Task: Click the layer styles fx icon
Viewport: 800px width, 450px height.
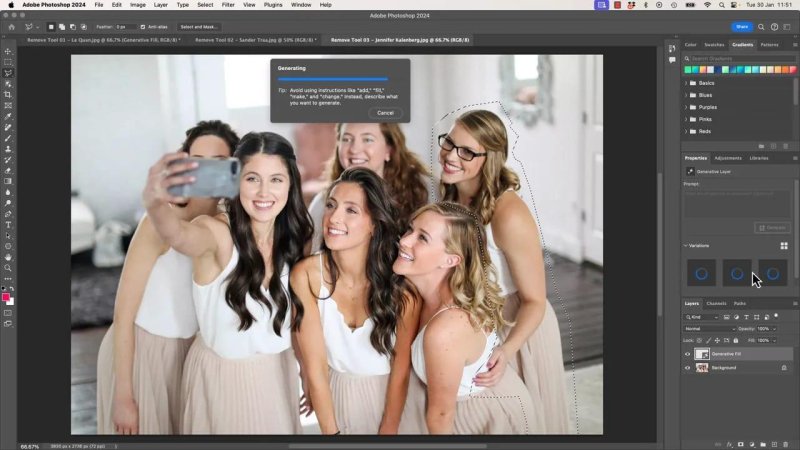Action: point(729,445)
